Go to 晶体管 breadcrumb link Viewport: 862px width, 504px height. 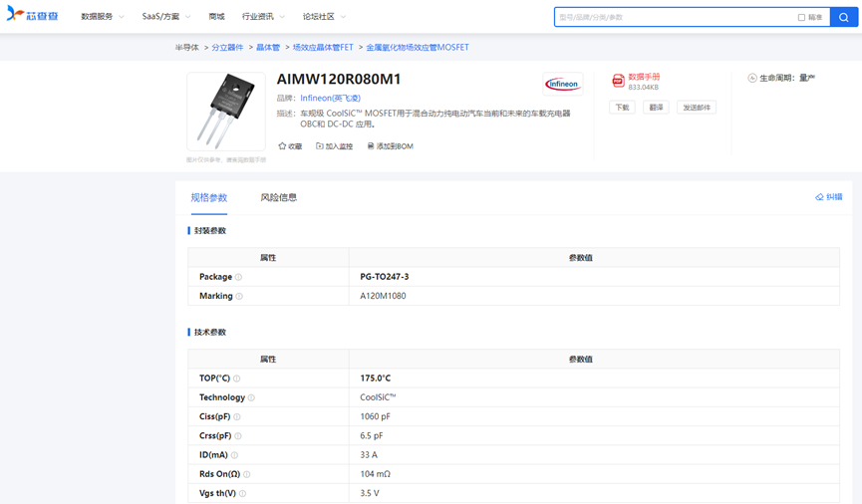268,47
